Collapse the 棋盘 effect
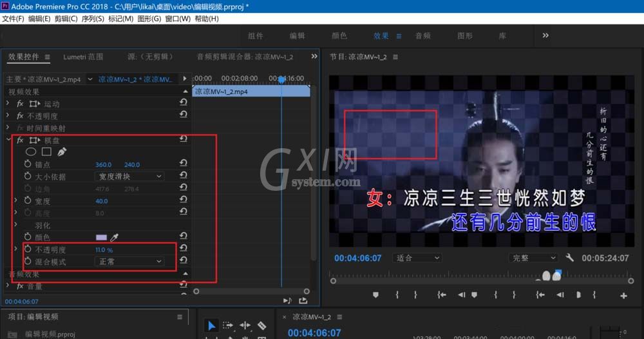 8,140
